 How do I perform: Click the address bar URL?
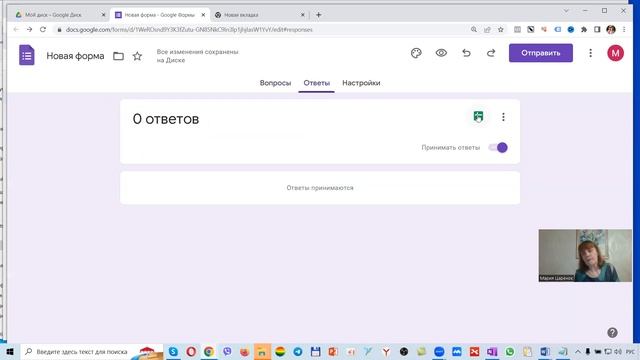point(189,29)
